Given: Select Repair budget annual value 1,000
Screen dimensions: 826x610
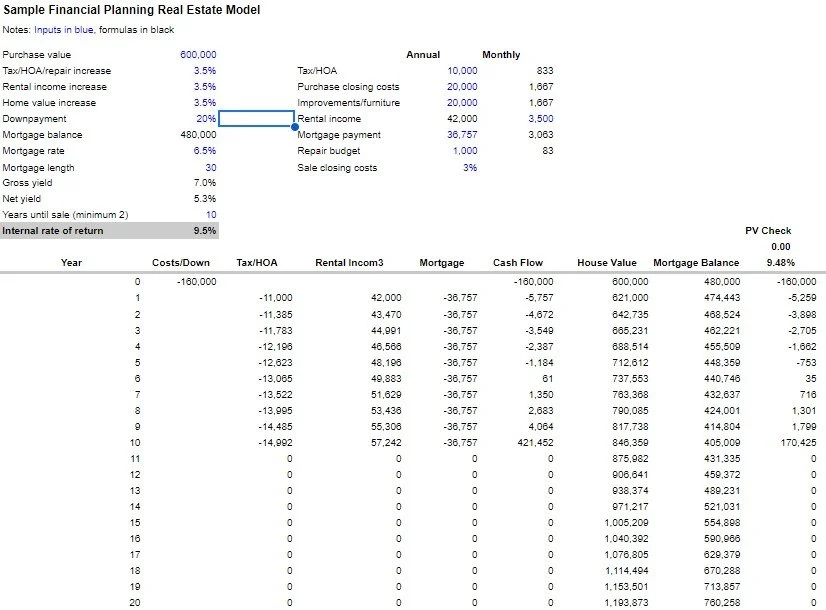Looking at the screenshot, I should coord(465,151).
